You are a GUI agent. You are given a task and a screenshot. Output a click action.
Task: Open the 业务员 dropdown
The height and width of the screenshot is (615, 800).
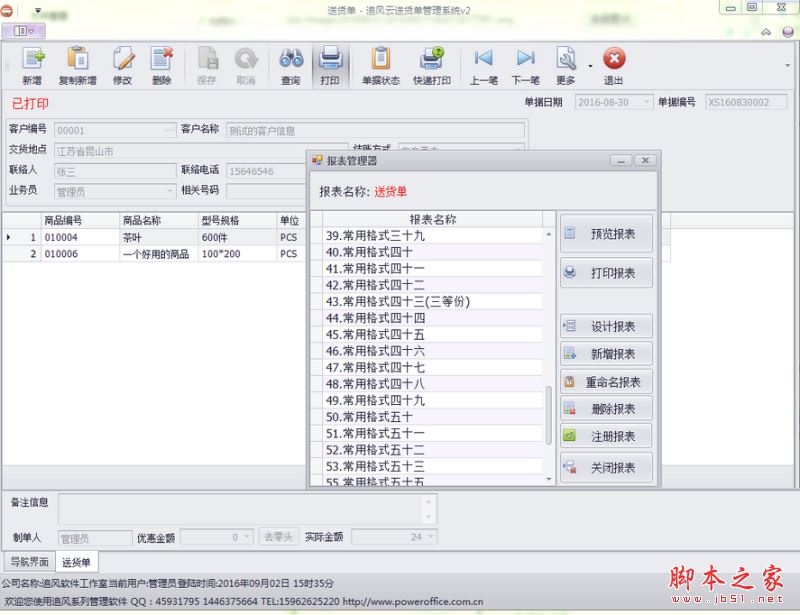coord(170,191)
